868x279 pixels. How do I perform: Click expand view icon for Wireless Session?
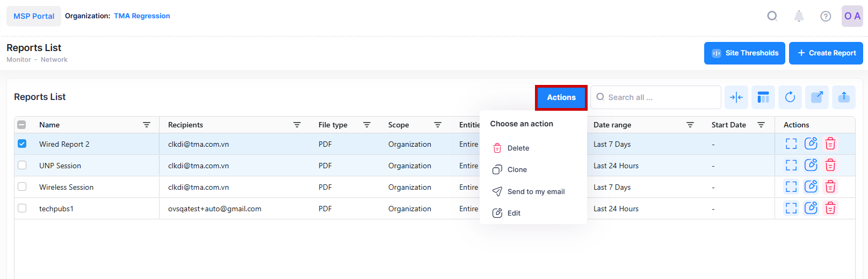pos(791,187)
